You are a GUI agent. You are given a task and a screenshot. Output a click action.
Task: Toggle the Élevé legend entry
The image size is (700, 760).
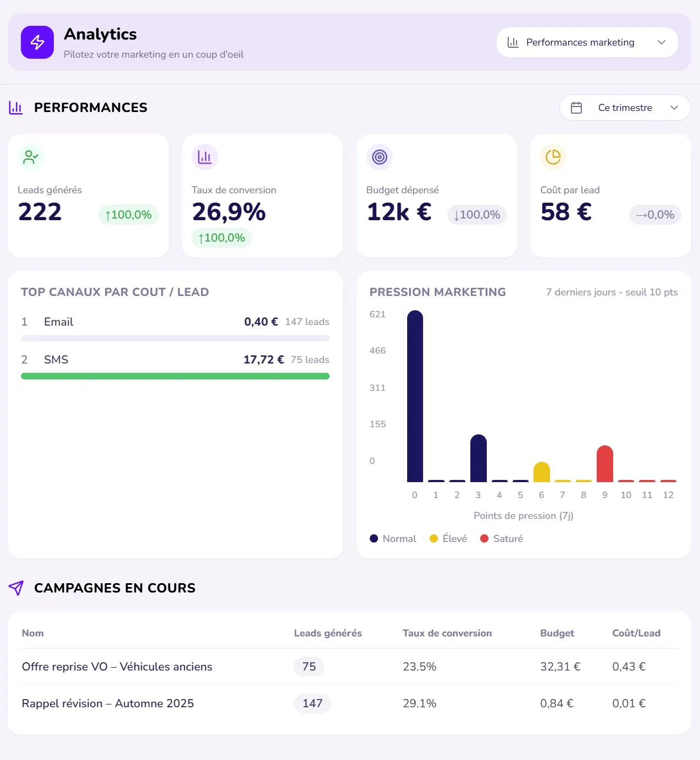tap(448, 539)
